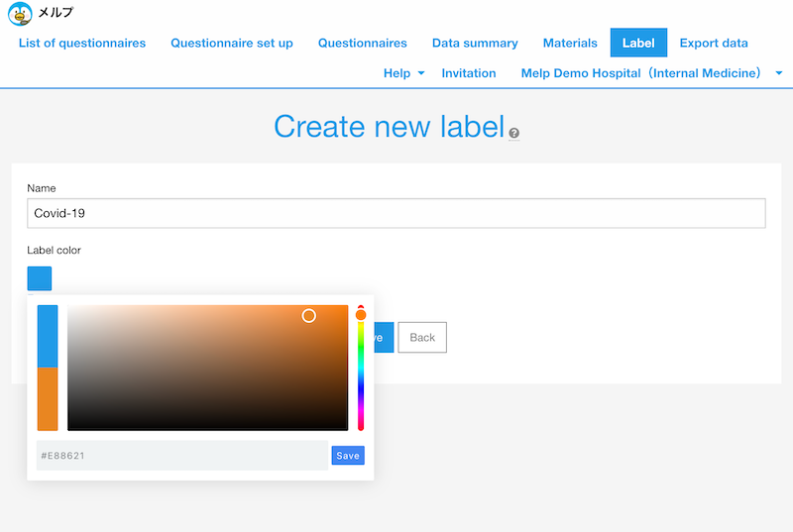793x532 pixels.
Task: Click the blue form Save button behind the picker
Action: pyautogui.click(x=384, y=338)
